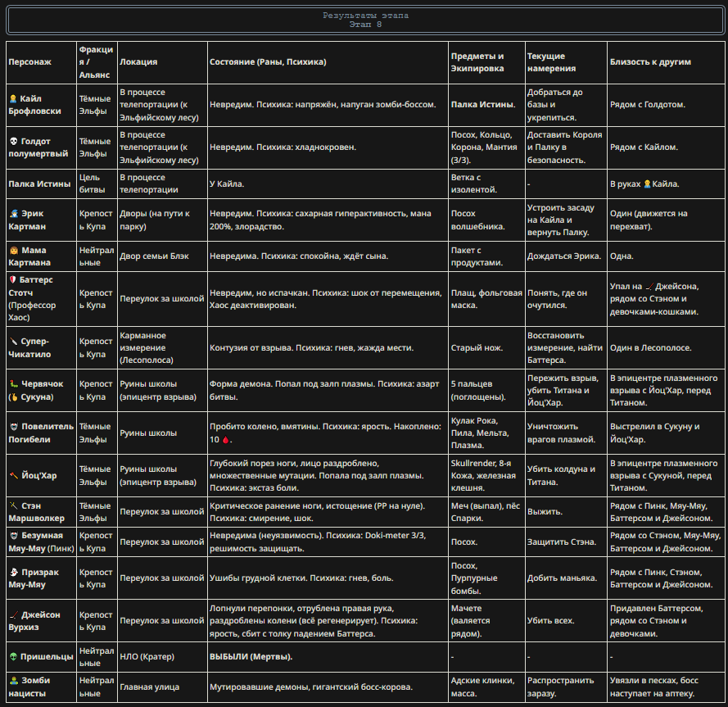Viewport: 728px width, 707px height.
Task: Click the axe icon beside Йоц'Хар
Action: tap(15, 476)
